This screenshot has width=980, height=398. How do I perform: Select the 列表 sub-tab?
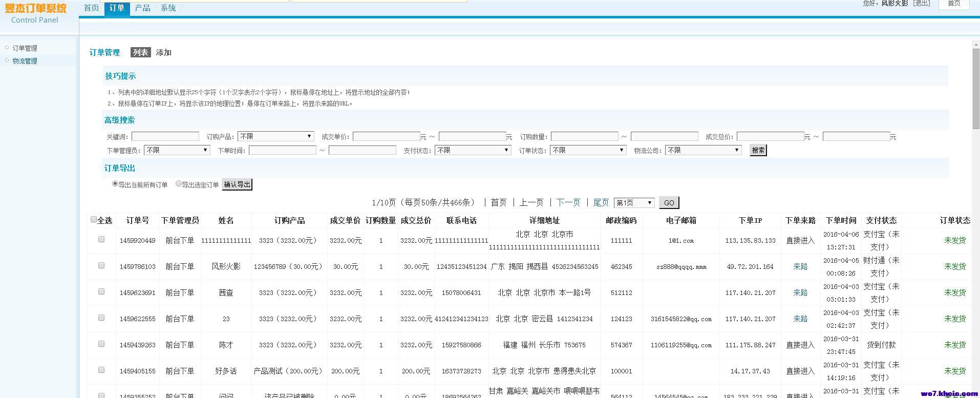pyautogui.click(x=140, y=52)
